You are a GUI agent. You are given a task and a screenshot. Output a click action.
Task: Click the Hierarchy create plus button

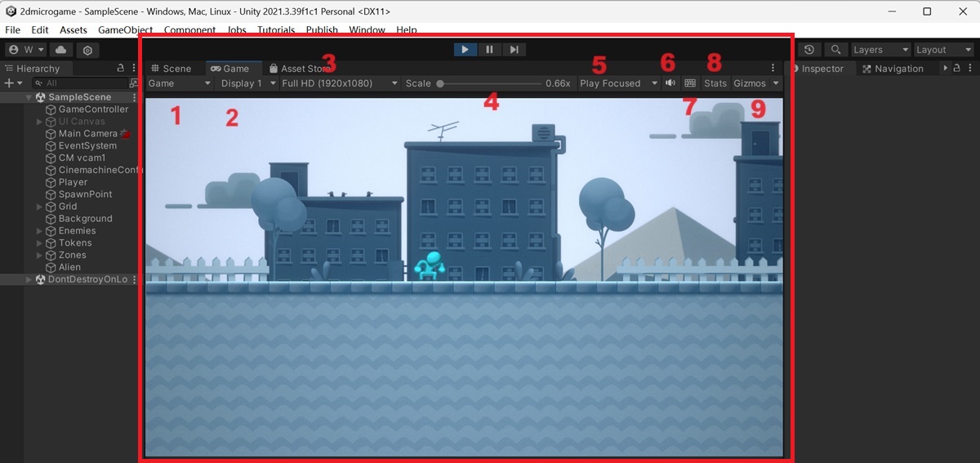point(13,83)
